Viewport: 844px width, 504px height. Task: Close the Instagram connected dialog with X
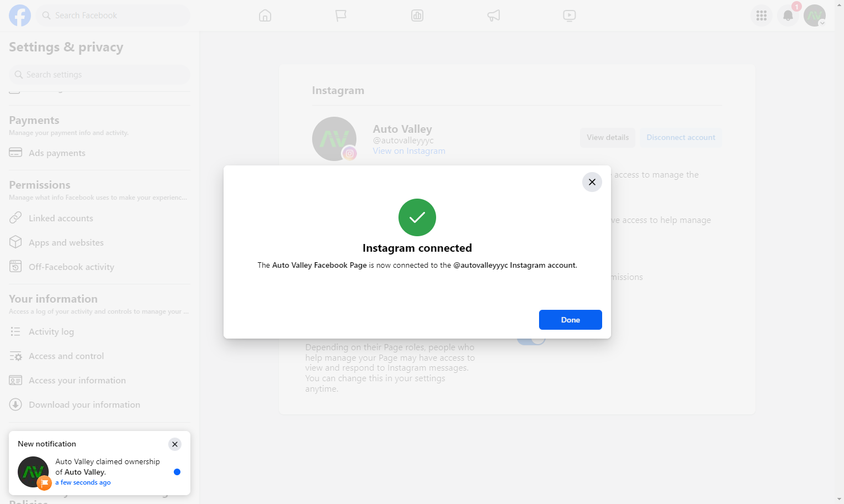[x=592, y=182]
